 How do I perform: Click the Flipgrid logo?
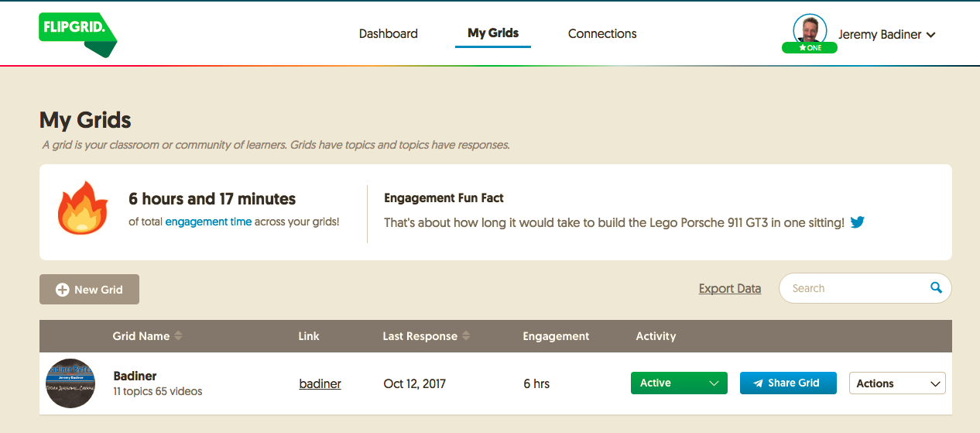click(77, 35)
